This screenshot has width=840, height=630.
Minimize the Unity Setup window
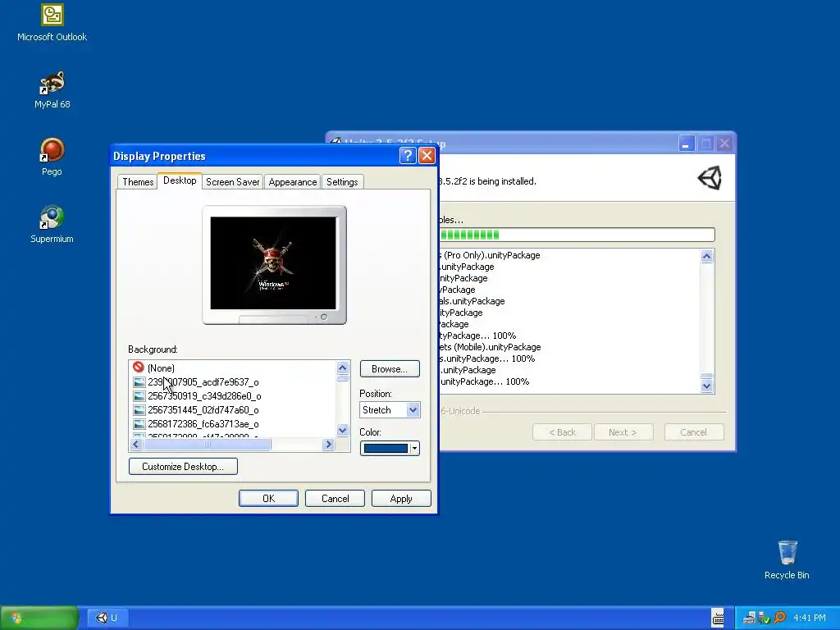687,144
